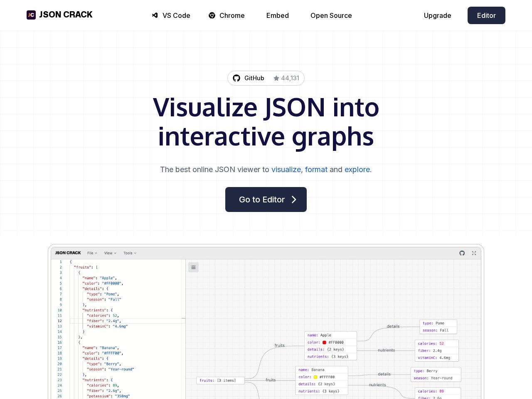The width and height of the screenshot is (532, 399).
Task: Click the '"fruits": [' code line
Action: coord(86,267)
